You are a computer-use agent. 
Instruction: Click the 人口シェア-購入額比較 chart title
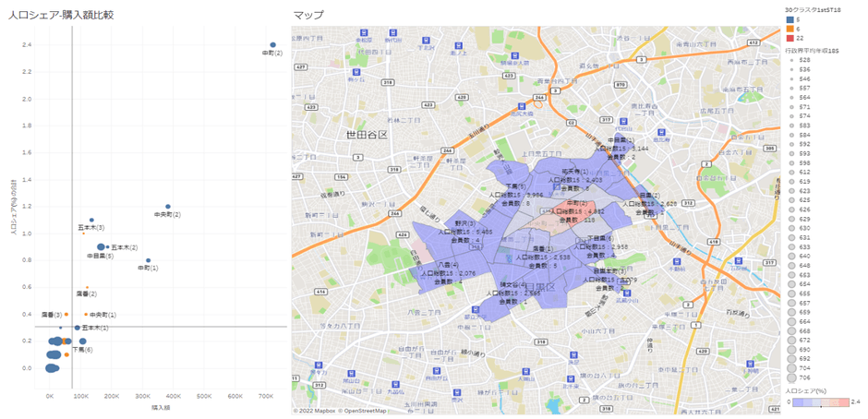click(61, 15)
